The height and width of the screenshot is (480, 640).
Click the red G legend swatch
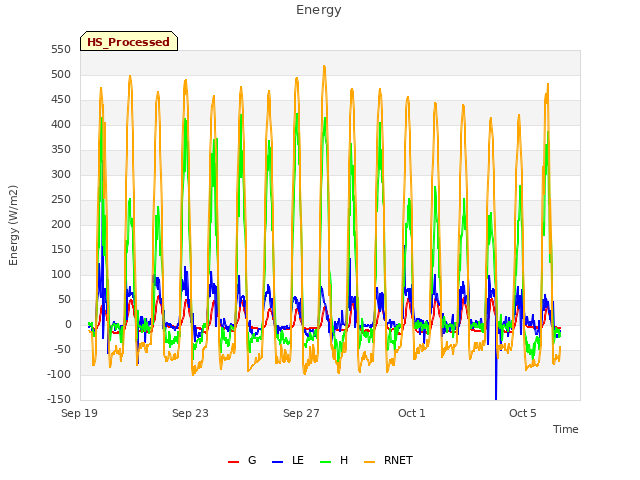(x=233, y=462)
